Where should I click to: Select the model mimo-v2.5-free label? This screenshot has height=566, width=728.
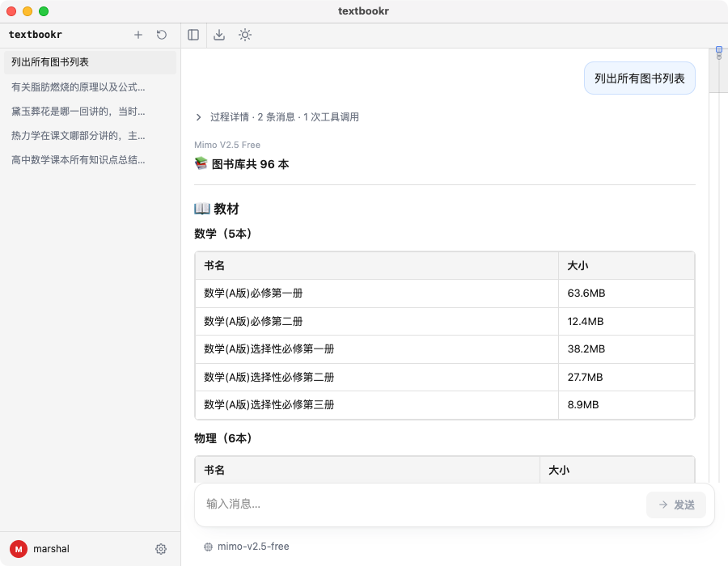pos(253,547)
